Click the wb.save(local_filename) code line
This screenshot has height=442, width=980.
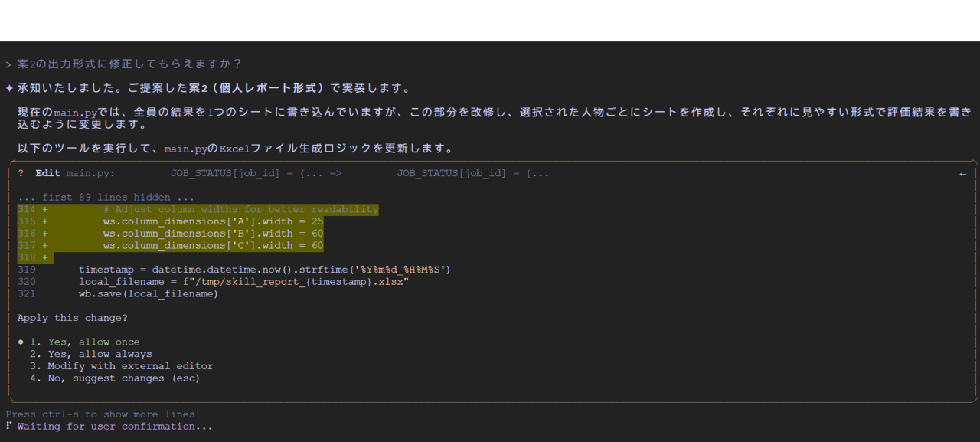[x=148, y=293]
